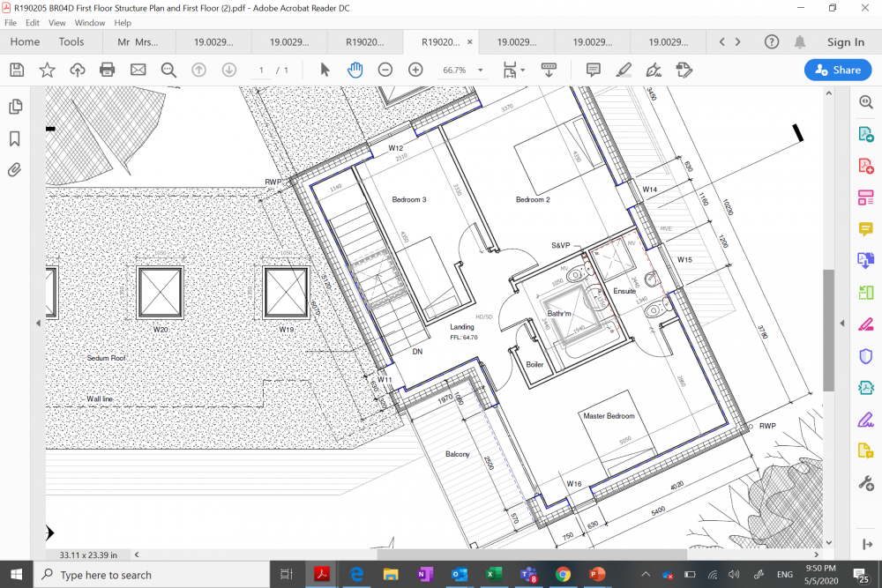Open Export PDF tool in right pane
The width and height of the screenshot is (882, 588).
pyautogui.click(x=866, y=134)
